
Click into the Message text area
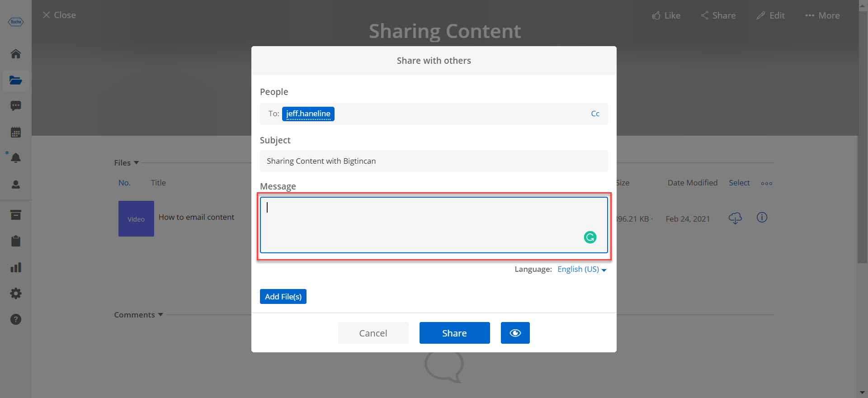[434, 225]
